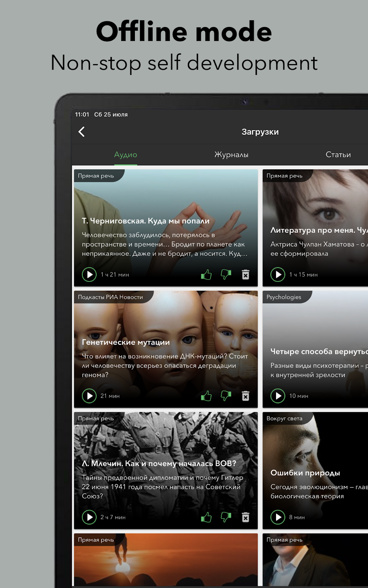Switch to the Журналы tab
The image size is (368, 588).
coord(231,155)
